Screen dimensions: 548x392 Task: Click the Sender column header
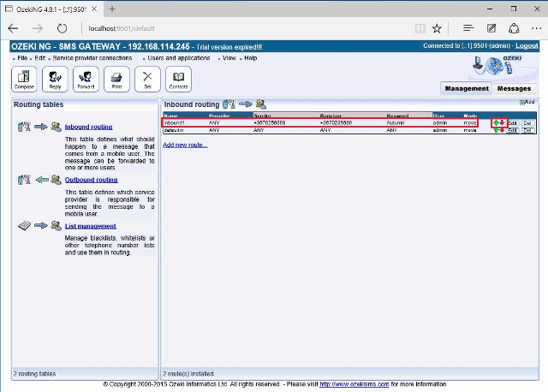(x=262, y=116)
